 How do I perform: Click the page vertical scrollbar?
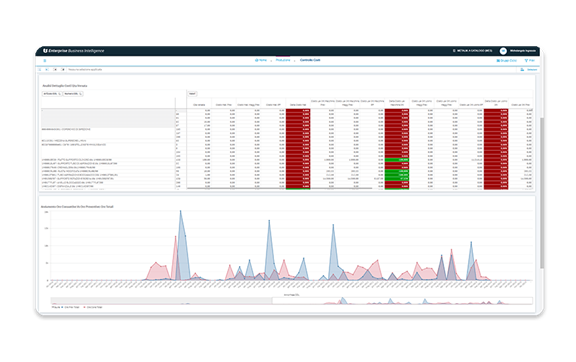click(542, 193)
